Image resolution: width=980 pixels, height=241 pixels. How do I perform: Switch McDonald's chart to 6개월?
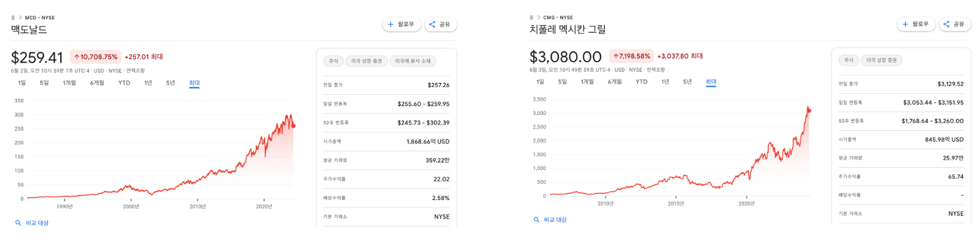97,83
